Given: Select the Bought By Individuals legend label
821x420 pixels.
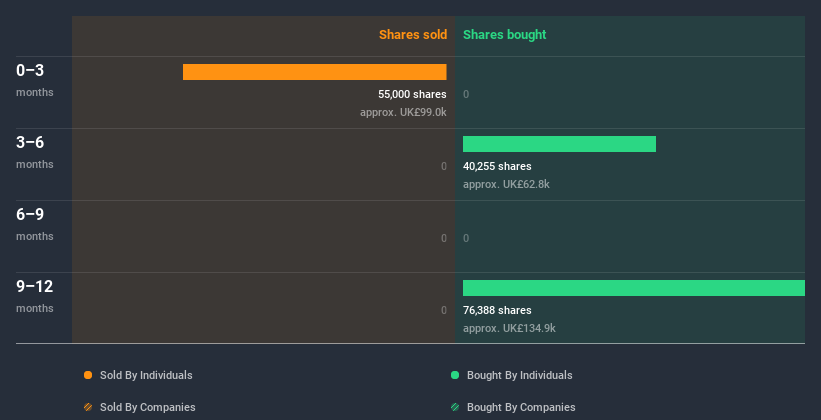Looking at the screenshot, I should tap(519, 375).
